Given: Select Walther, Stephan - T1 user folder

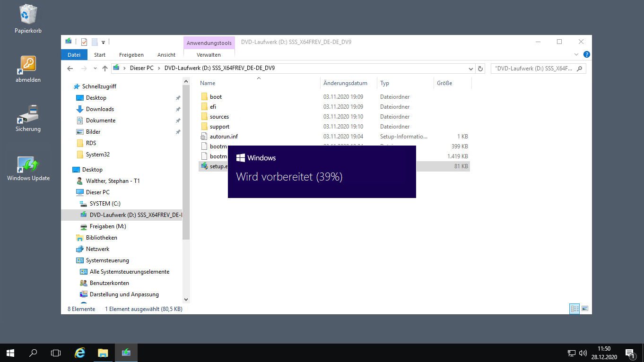Looking at the screenshot, I should 113,181.
